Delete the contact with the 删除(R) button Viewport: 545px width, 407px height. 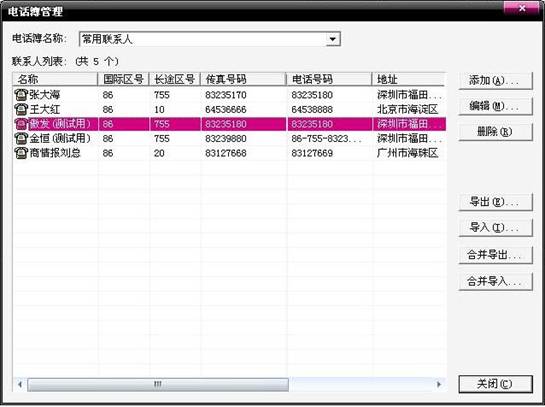click(495, 132)
